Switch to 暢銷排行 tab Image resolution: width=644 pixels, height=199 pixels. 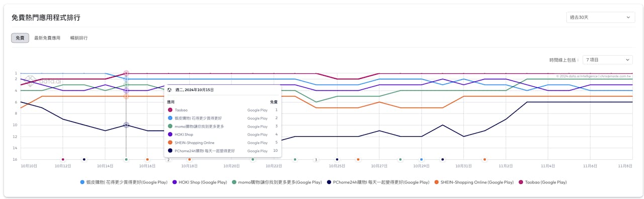click(x=79, y=38)
